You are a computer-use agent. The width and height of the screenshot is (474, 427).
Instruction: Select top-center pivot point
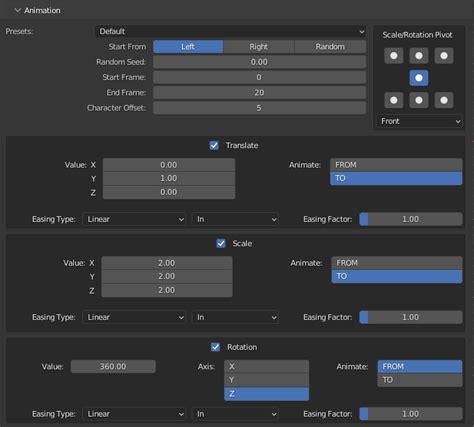click(419, 56)
